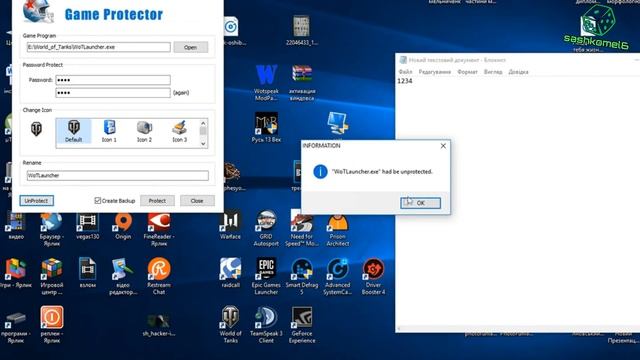The image size is (640, 360).
Task: Select Игровой центр desktop icon
Action: point(51,276)
